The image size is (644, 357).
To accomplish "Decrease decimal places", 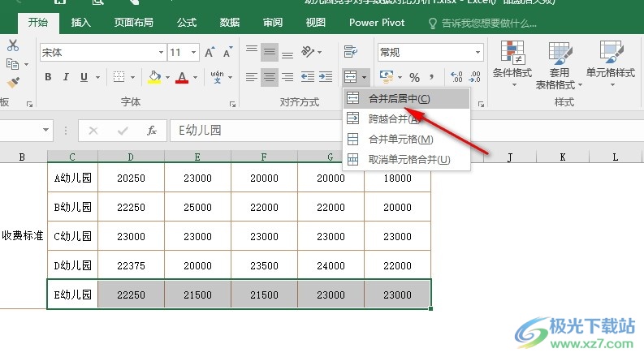I will coord(474,77).
